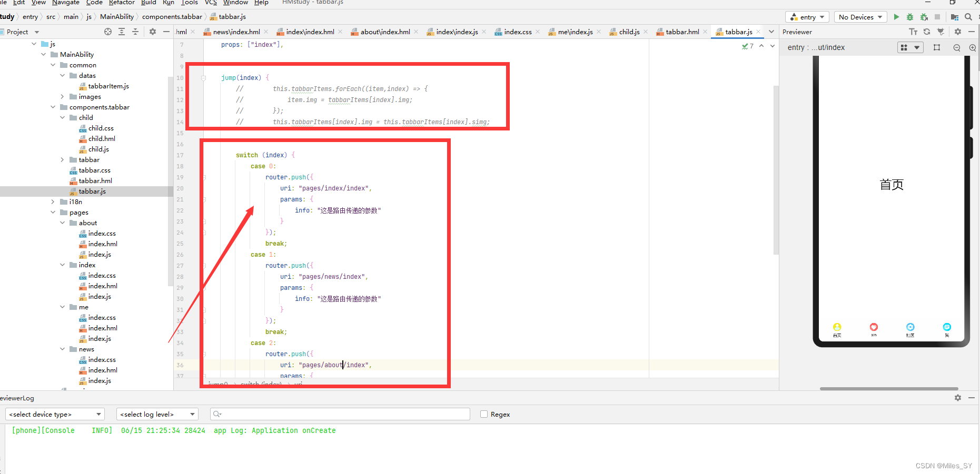Zoom out the Previewer

[x=957, y=47]
